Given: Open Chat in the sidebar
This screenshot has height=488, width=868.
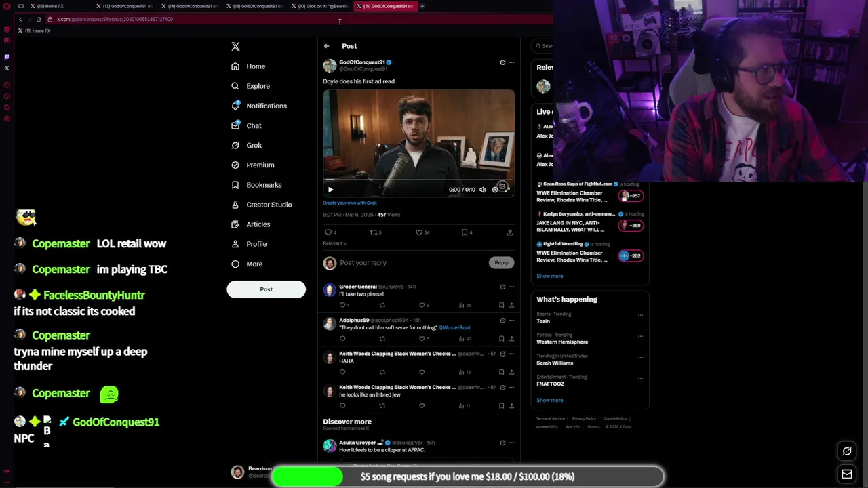Looking at the screenshot, I should (x=246, y=125).
